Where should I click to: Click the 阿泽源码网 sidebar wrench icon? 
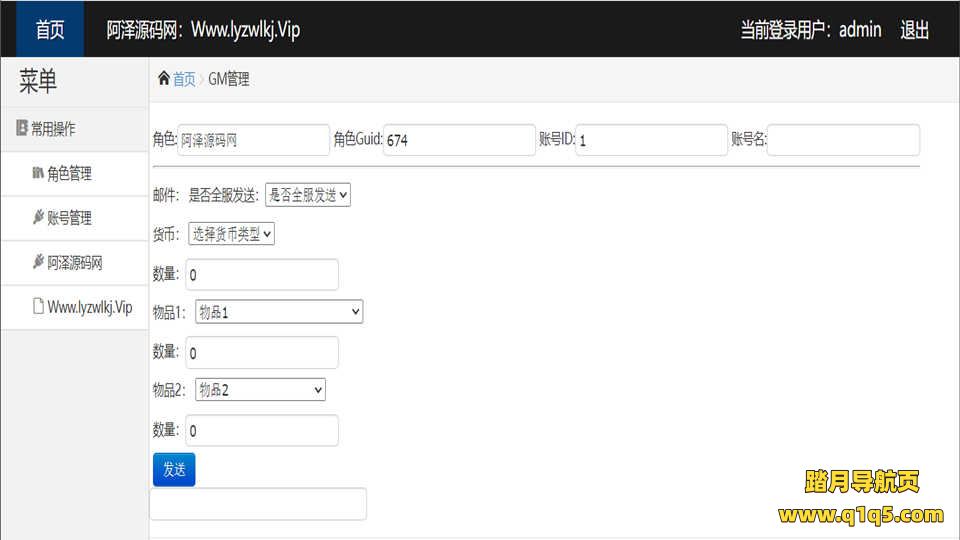38,262
